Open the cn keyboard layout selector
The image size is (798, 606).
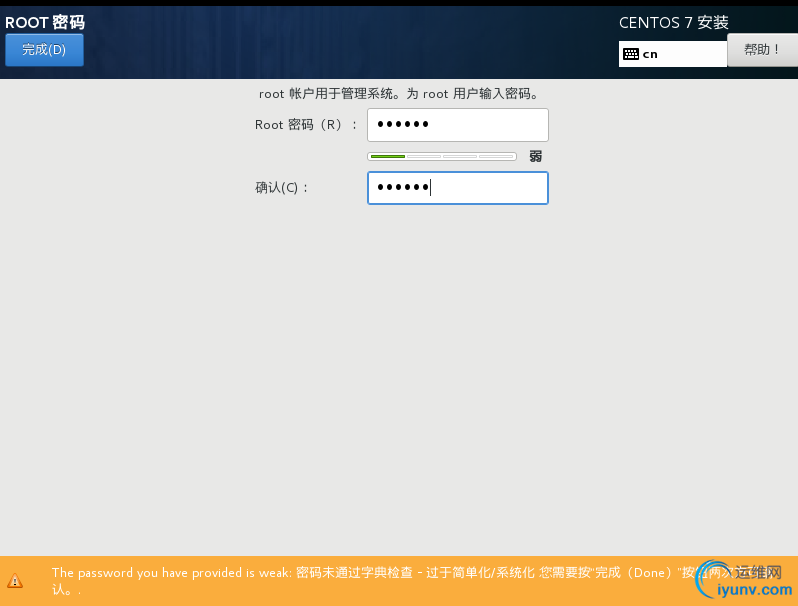tap(673, 54)
